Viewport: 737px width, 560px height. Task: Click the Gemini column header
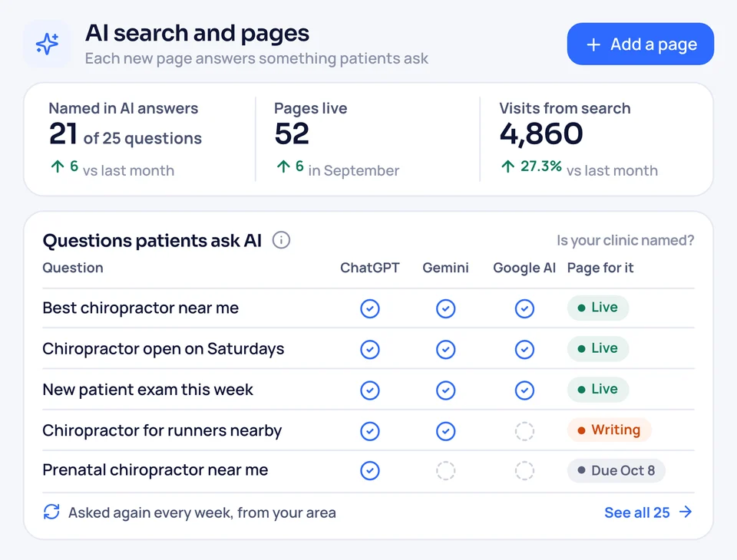(445, 268)
